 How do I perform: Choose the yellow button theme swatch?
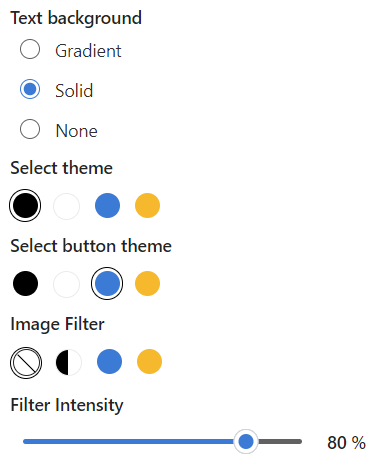[x=147, y=284]
